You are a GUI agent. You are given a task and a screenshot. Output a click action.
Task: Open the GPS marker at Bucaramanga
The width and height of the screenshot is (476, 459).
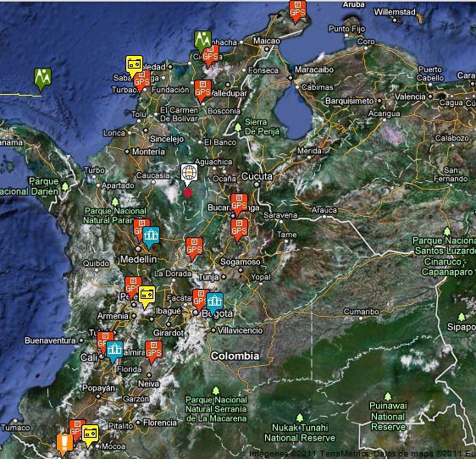click(x=239, y=204)
